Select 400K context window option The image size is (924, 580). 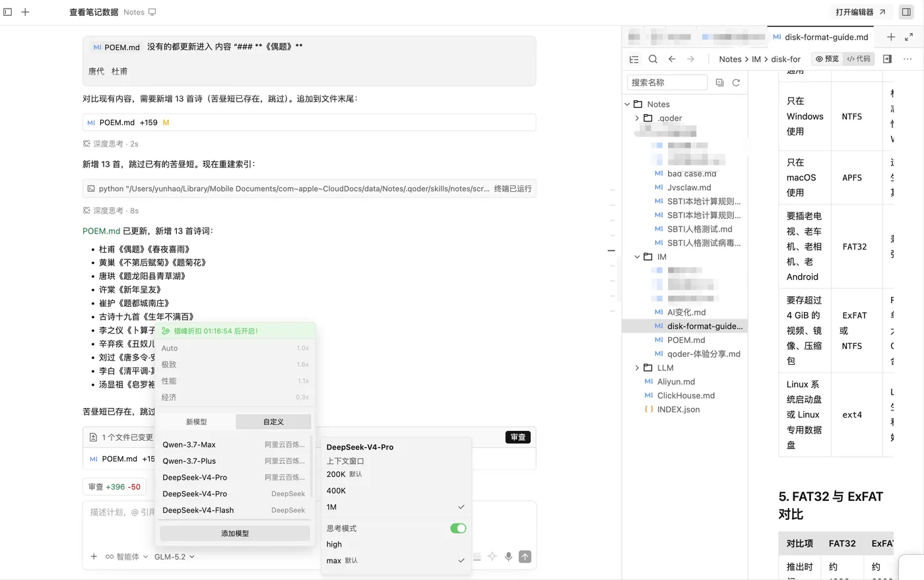(396, 490)
